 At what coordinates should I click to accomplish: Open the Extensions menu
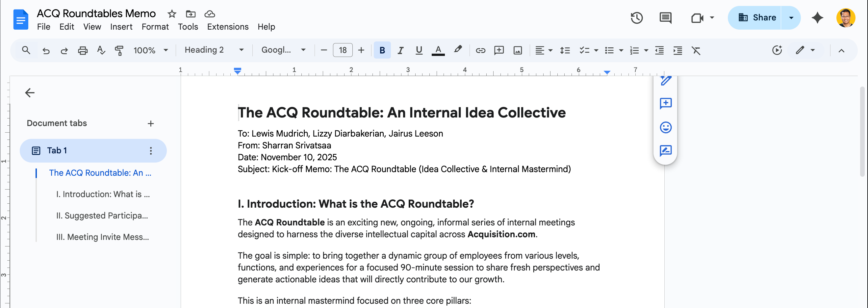pos(228,27)
